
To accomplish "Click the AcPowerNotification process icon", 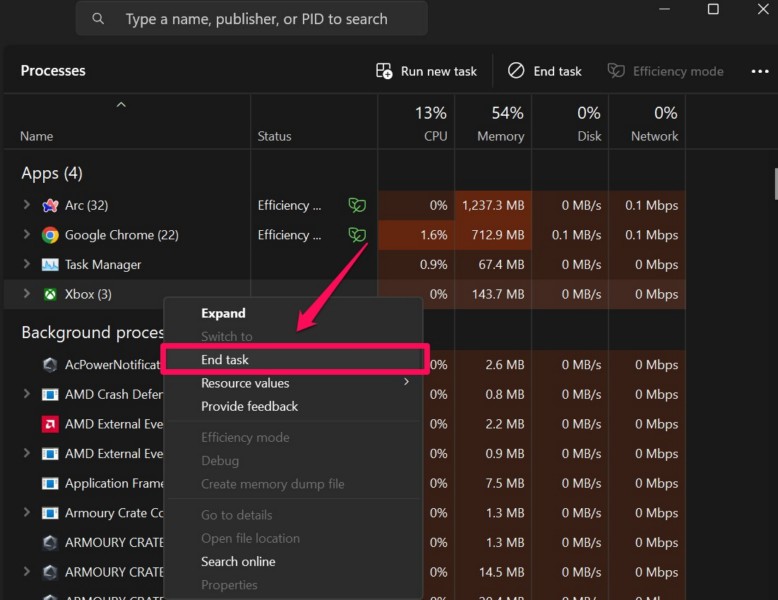I will pos(50,365).
